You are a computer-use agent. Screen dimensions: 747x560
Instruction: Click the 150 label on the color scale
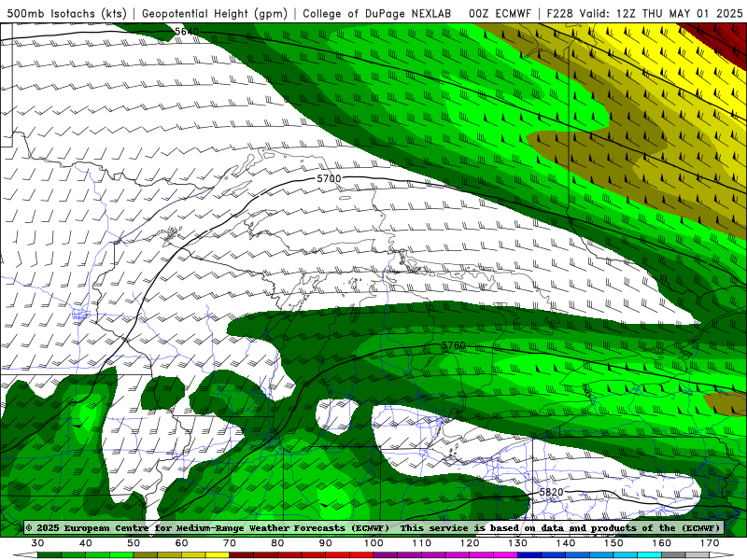pyautogui.click(x=613, y=543)
